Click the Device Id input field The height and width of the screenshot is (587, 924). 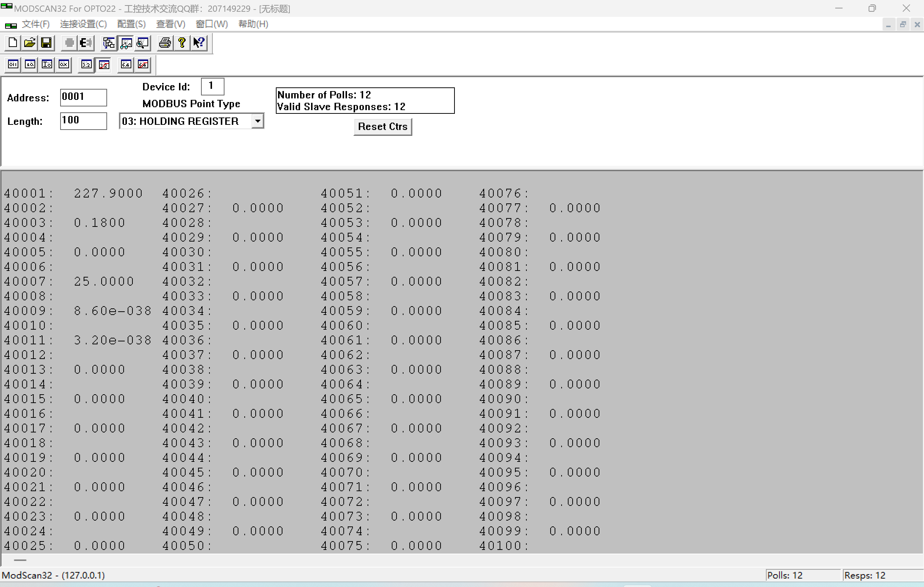coord(213,86)
